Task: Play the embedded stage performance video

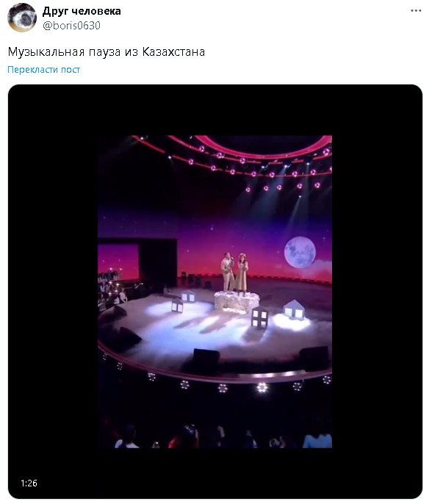Action: pos(215,292)
